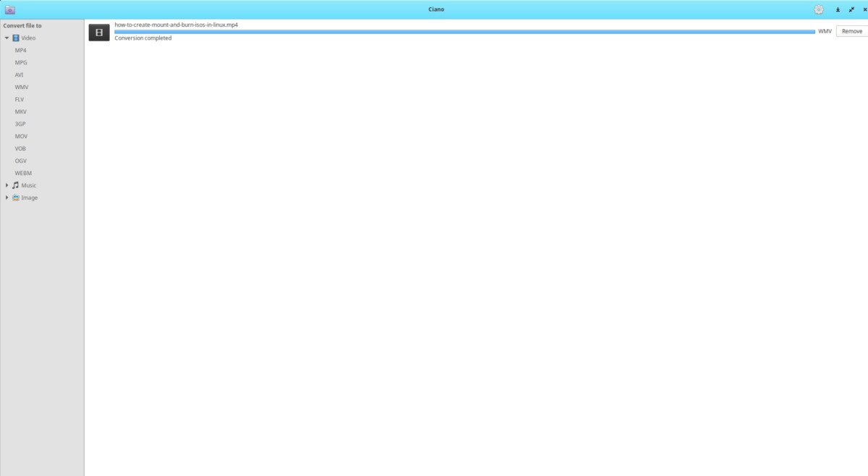The height and width of the screenshot is (476, 868).
Task: Select MP4 as output format
Action: pyautogui.click(x=20, y=50)
